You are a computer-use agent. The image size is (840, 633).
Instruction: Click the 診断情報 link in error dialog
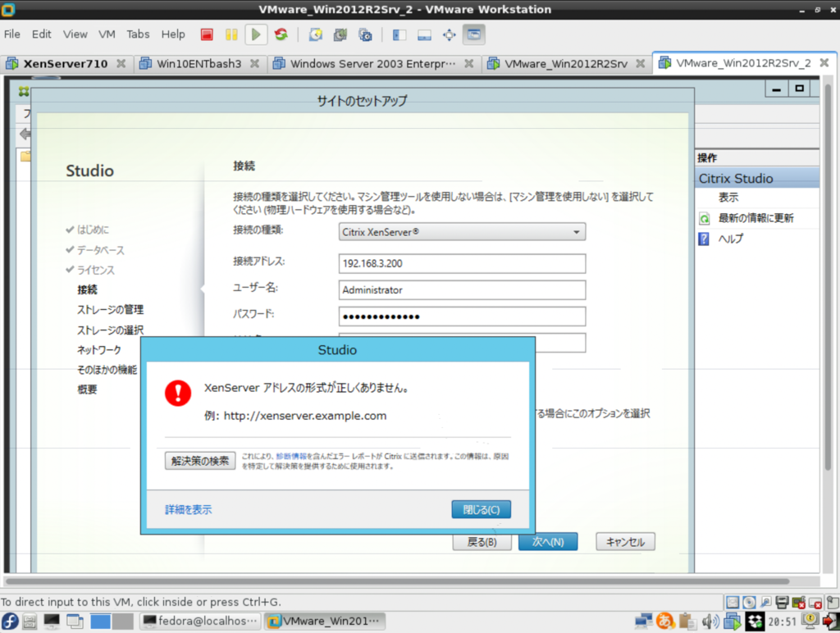coord(291,456)
